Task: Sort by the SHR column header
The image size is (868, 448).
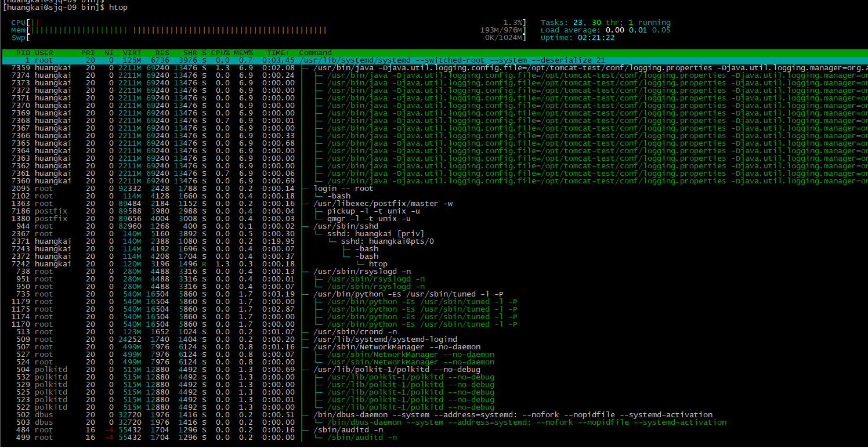Action: 190,53
